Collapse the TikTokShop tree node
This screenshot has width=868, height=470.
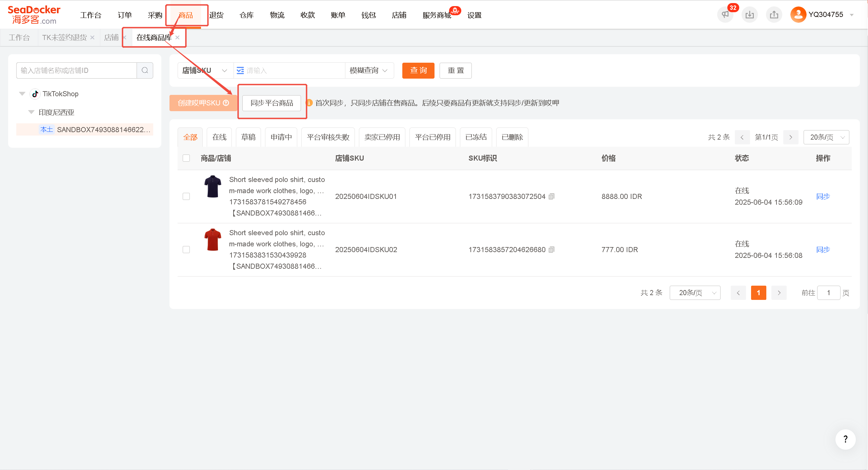tap(22, 94)
